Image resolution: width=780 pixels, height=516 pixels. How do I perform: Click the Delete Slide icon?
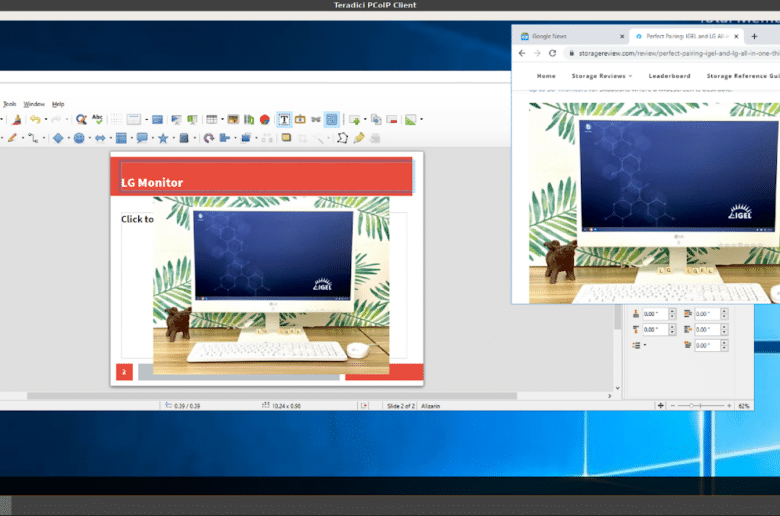pos(392,119)
